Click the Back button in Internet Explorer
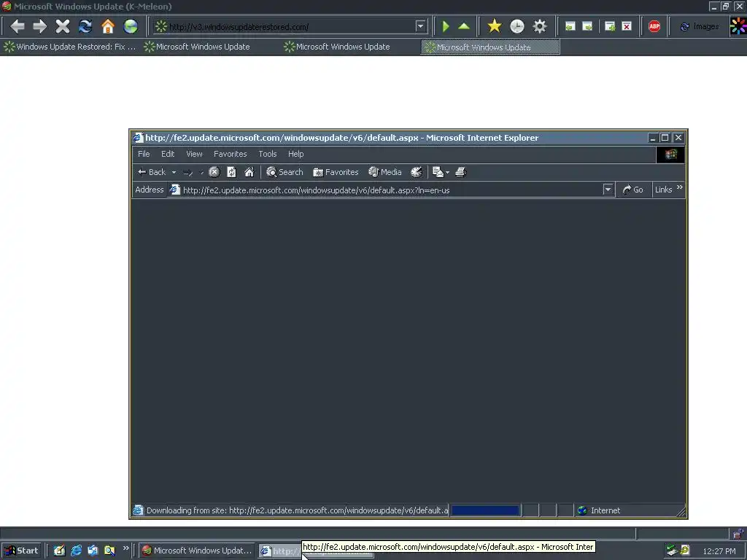 (152, 172)
